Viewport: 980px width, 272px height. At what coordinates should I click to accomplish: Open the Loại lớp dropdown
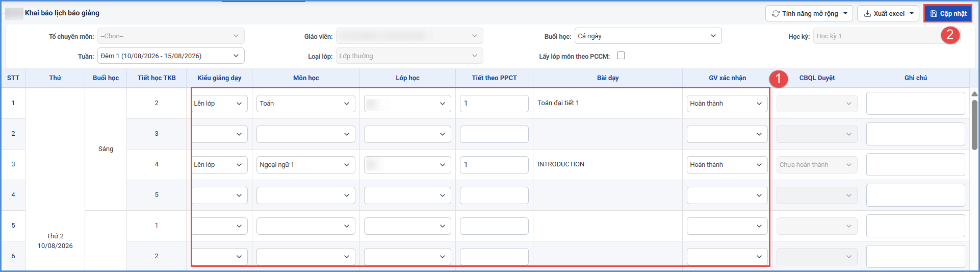pos(409,56)
